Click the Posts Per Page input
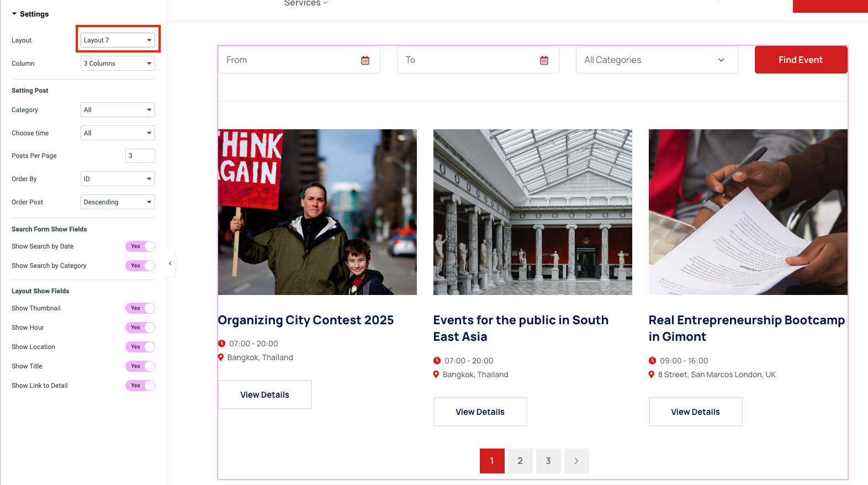The image size is (868, 485). point(140,156)
